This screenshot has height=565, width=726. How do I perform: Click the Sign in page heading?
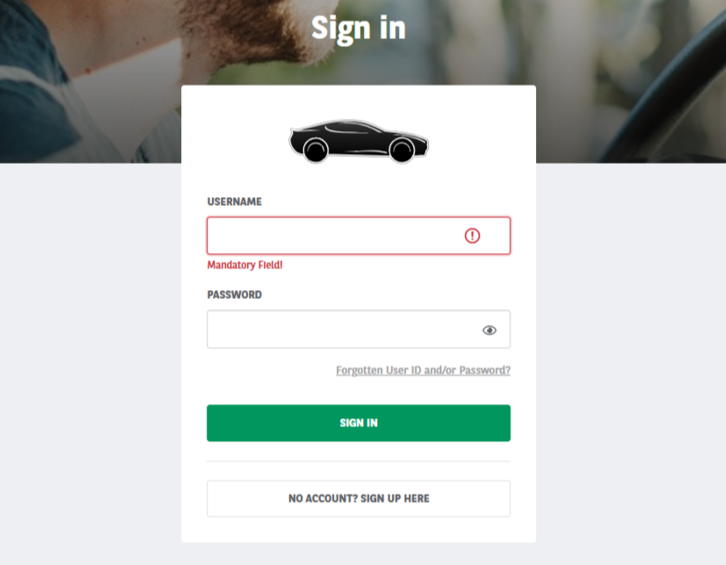click(x=358, y=28)
